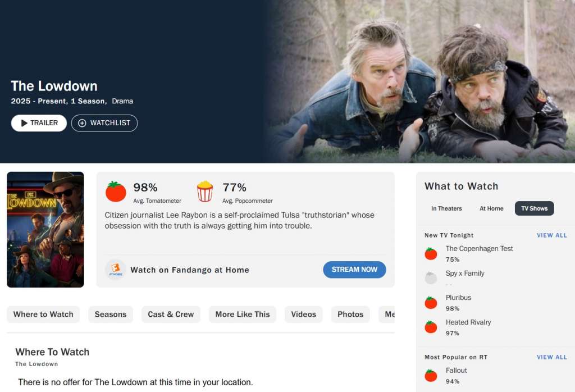
Task: Switch to In Theaters tab
Action: pyautogui.click(x=446, y=208)
